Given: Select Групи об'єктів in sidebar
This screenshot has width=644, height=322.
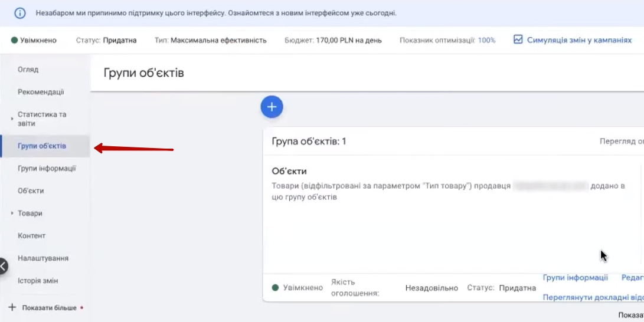Looking at the screenshot, I should coord(42,146).
